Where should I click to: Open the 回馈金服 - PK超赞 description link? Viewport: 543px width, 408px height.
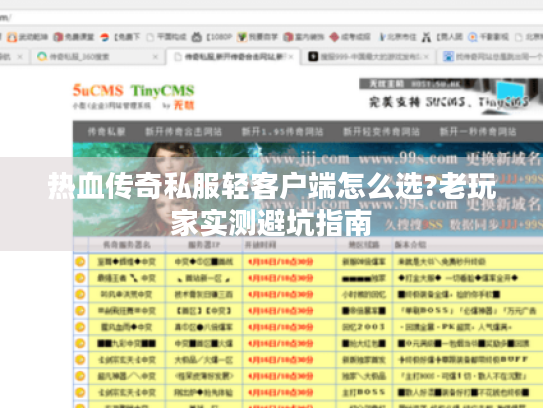pyautogui.click(x=456, y=327)
